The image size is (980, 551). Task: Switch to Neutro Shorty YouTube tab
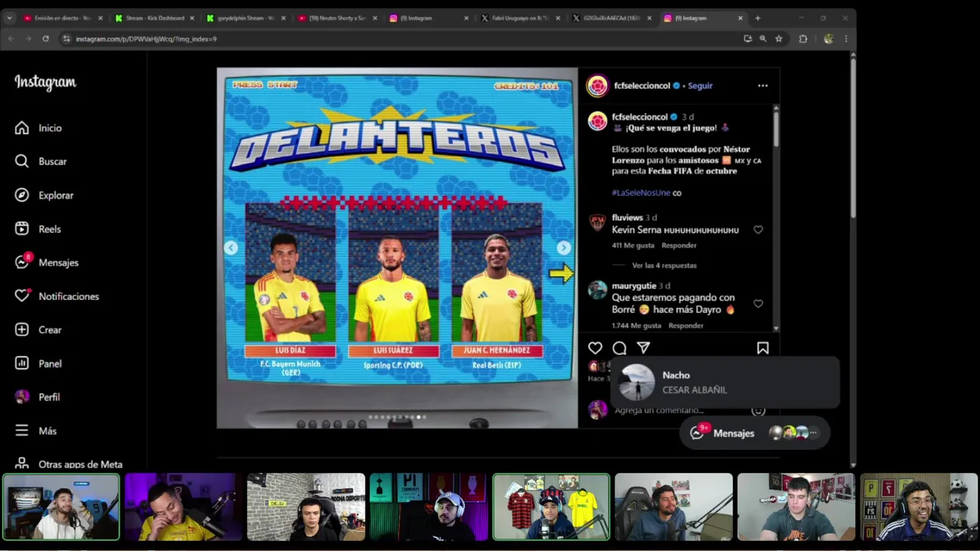337,18
